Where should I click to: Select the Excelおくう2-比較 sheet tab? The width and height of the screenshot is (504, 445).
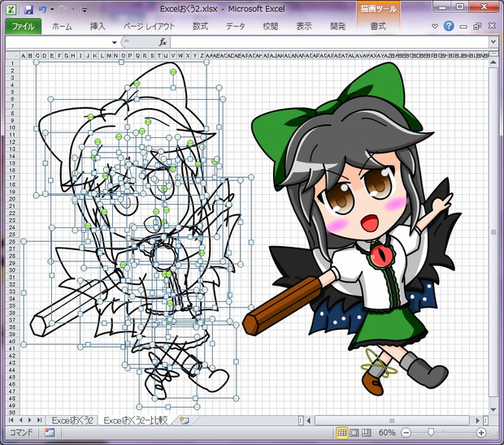click(x=137, y=421)
